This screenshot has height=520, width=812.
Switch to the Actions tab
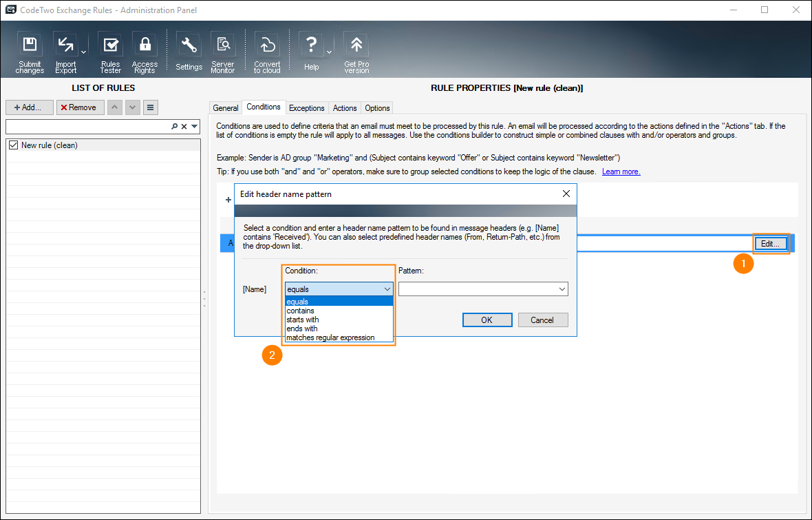point(345,108)
